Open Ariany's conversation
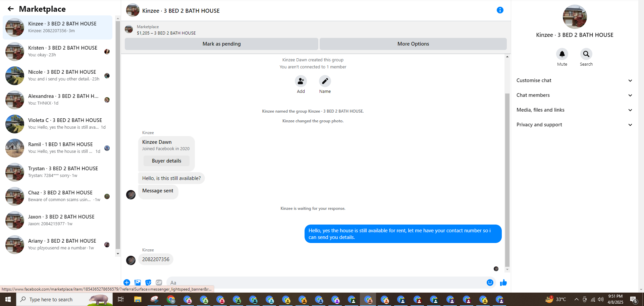 (58, 245)
